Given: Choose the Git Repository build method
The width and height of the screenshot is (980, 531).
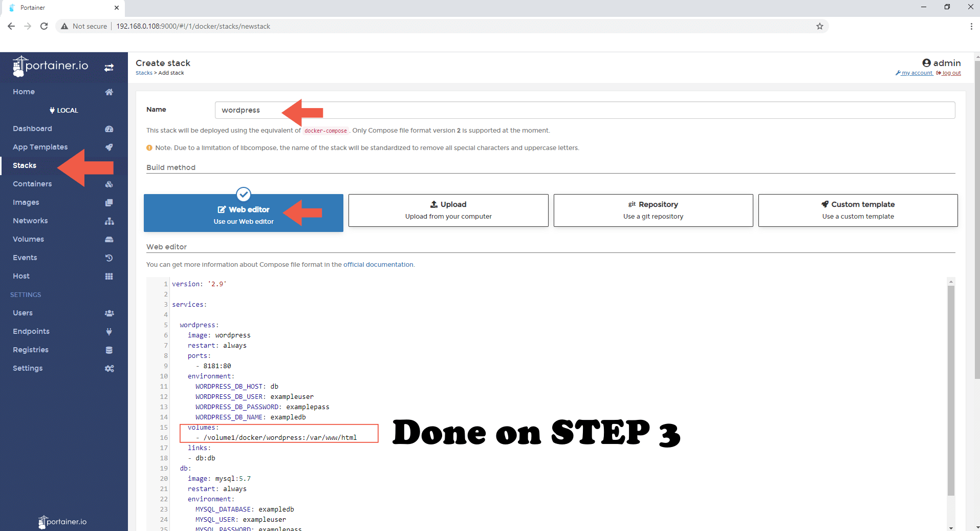Looking at the screenshot, I should coord(653,210).
